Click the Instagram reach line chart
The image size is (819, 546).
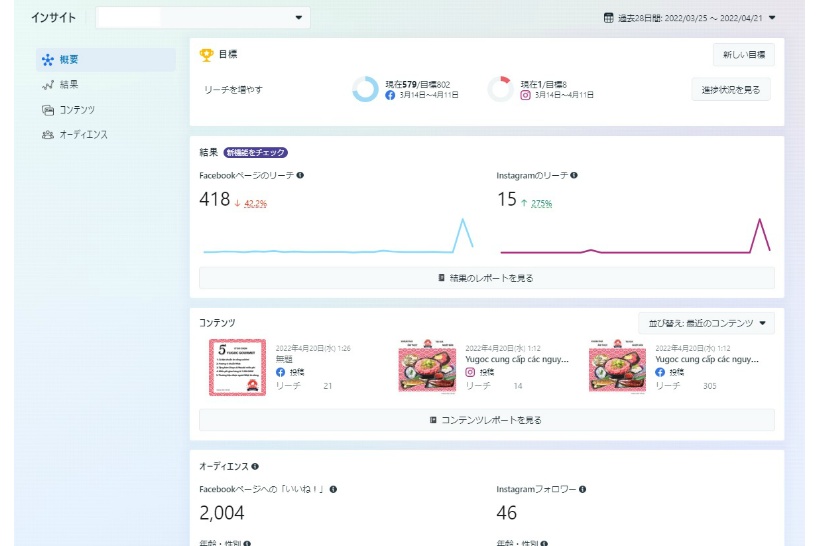click(x=635, y=236)
